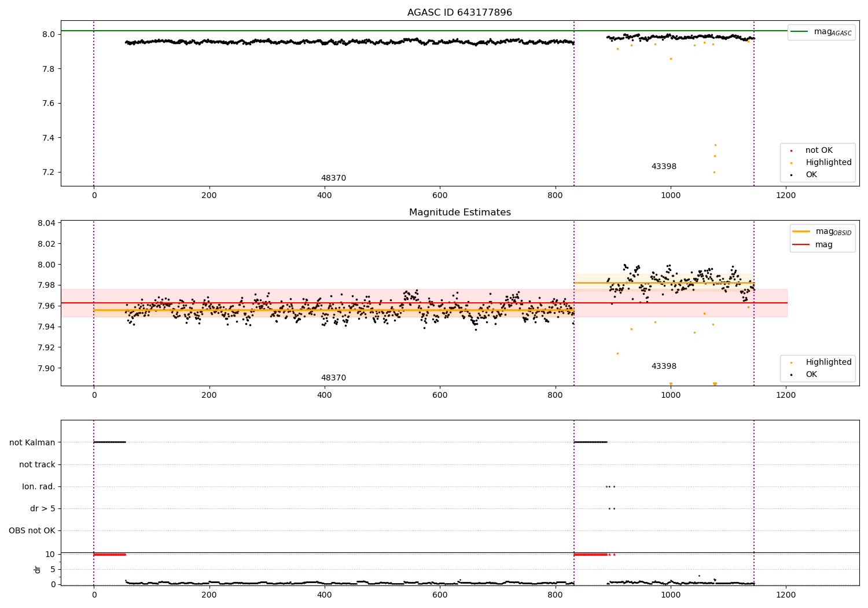Select the orange mag OBSID legend entry
Viewport: 868px width, 608px height.
click(821, 232)
